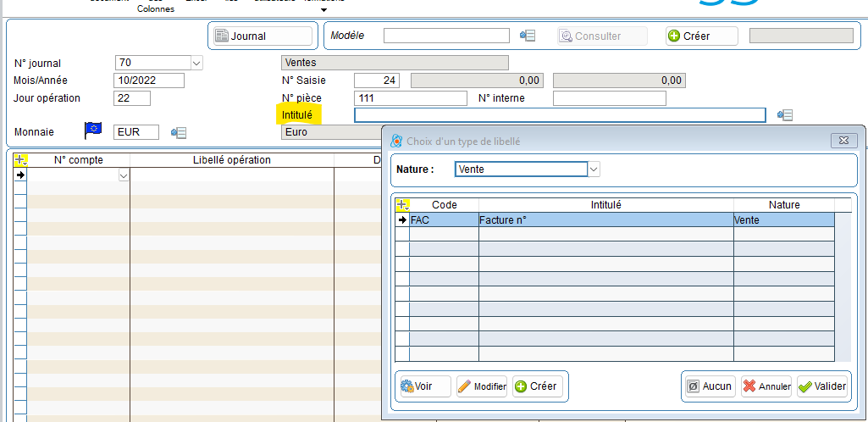Viewport: 868px width, 422px height.
Task: Click the main grid column settings icon
Action: [21, 159]
